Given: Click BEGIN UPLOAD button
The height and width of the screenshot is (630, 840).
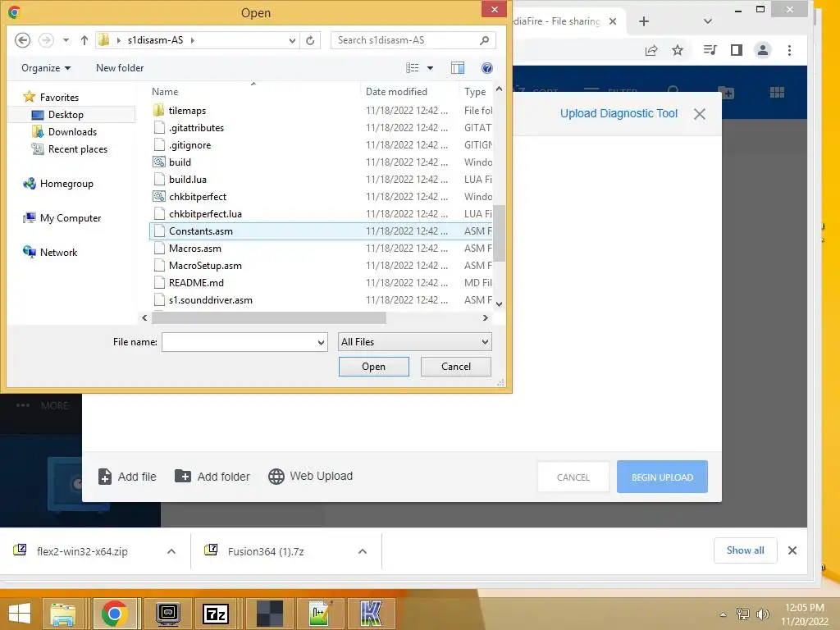Looking at the screenshot, I should tap(662, 477).
